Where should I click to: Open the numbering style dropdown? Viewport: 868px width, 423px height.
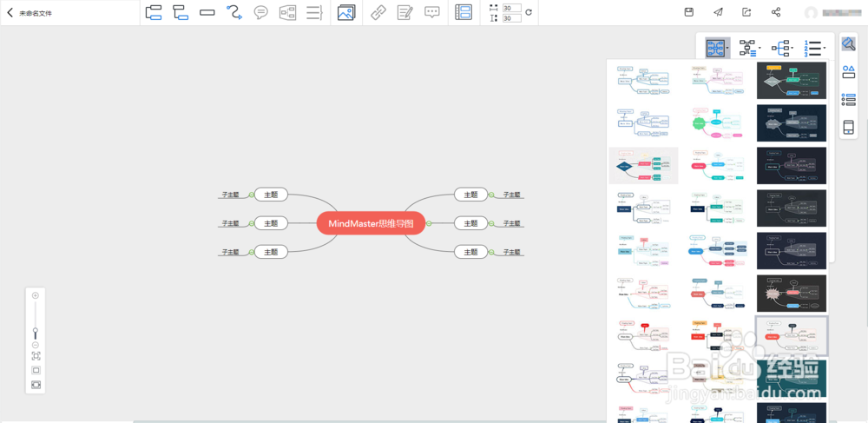(815, 49)
